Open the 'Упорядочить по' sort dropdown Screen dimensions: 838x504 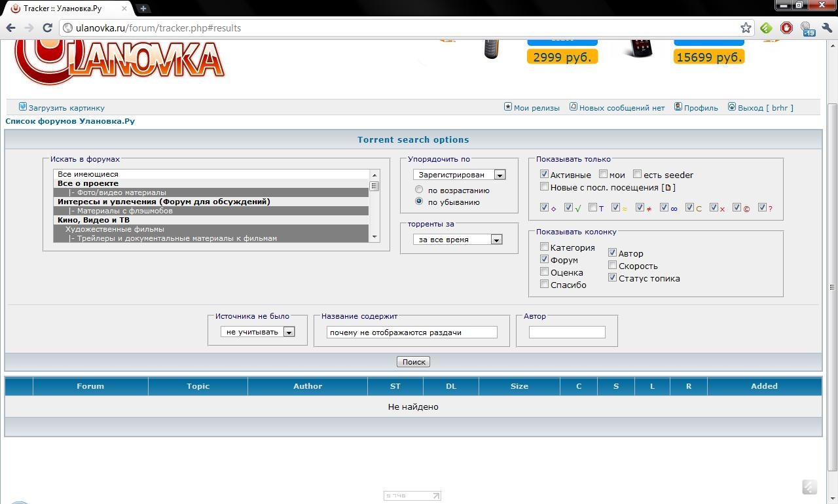[459, 175]
